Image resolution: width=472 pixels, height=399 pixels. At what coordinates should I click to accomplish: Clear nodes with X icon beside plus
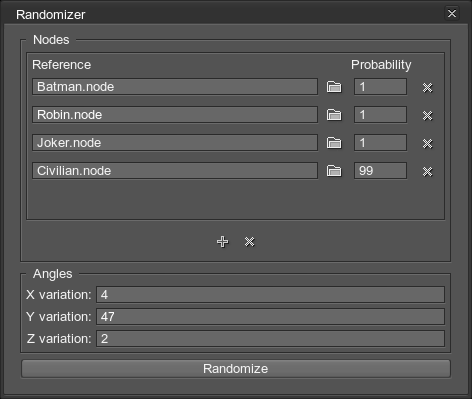[250, 242]
